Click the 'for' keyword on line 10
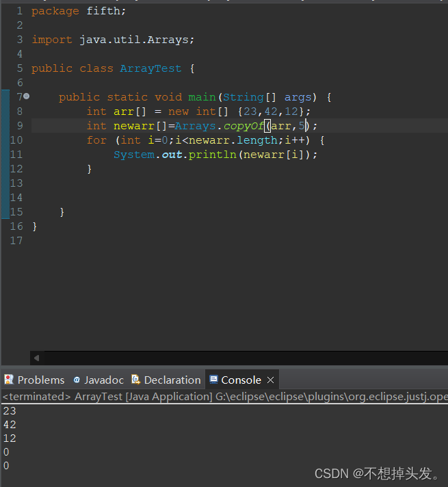Viewport: 448px width, 487px height. (96, 140)
